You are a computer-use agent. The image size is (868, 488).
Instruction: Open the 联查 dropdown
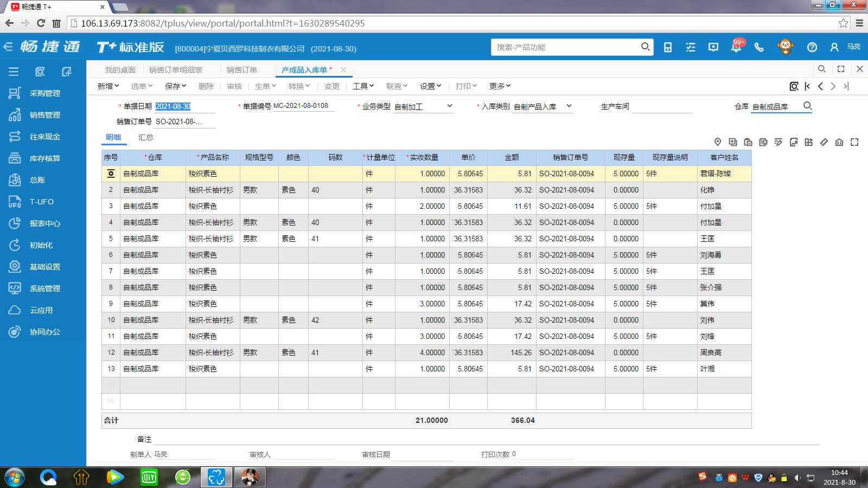coord(397,86)
